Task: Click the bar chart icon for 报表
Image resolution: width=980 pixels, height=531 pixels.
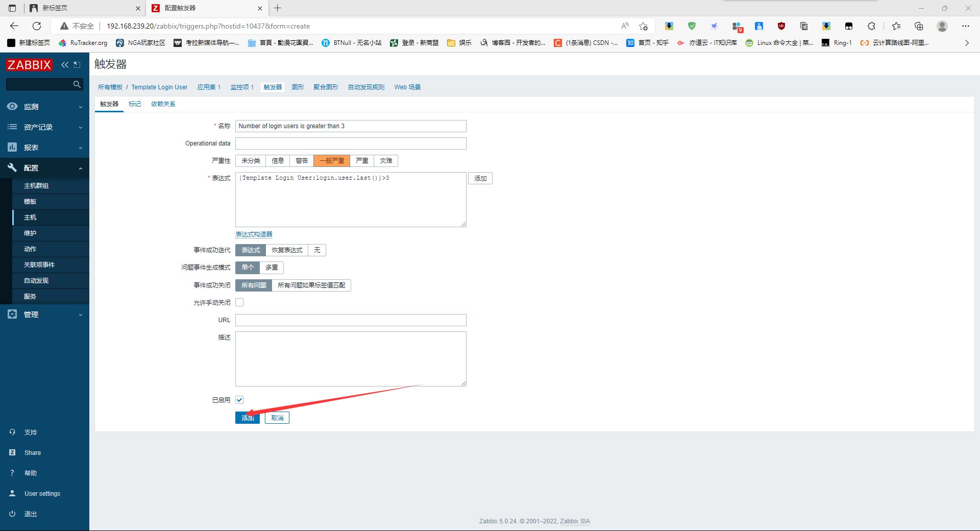Action: pyautogui.click(x=12, y=147)
